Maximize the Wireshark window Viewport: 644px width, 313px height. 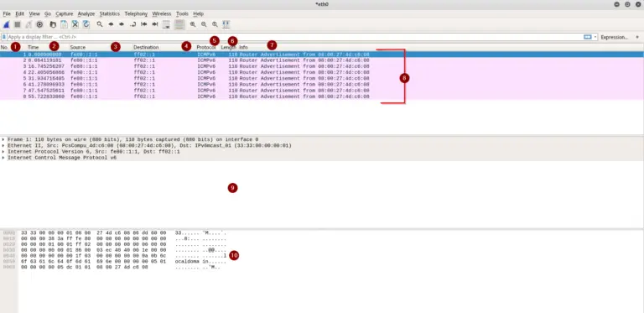coord(627,4)
